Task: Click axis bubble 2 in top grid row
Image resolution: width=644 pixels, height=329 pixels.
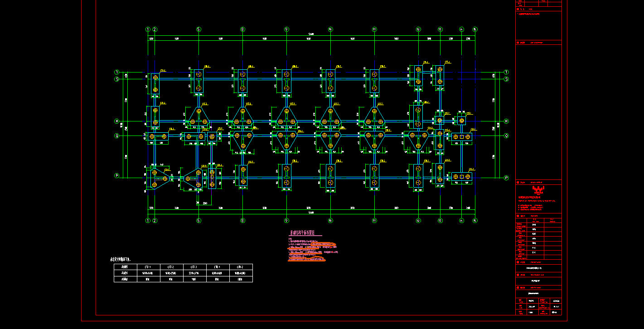Action: [155, 29]
